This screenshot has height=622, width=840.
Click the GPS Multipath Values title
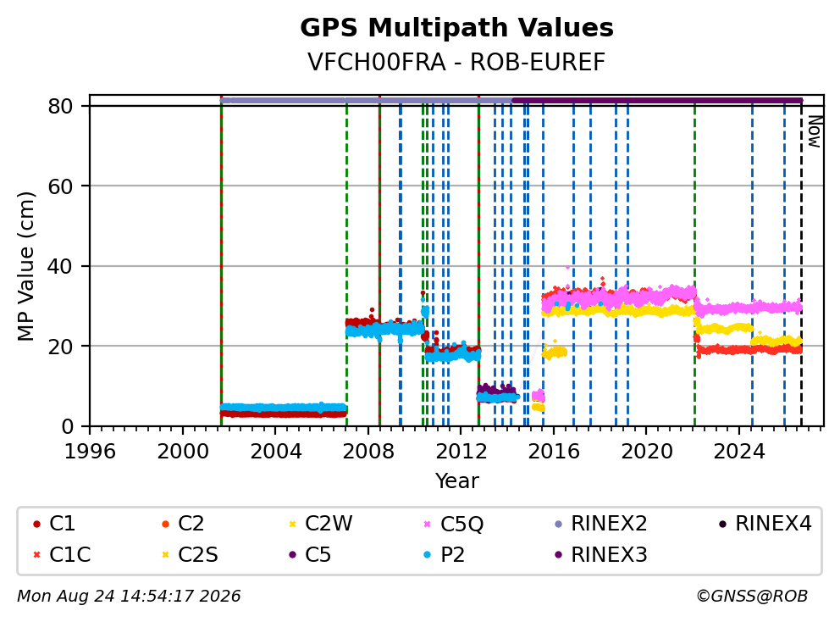tap(456, 28)
